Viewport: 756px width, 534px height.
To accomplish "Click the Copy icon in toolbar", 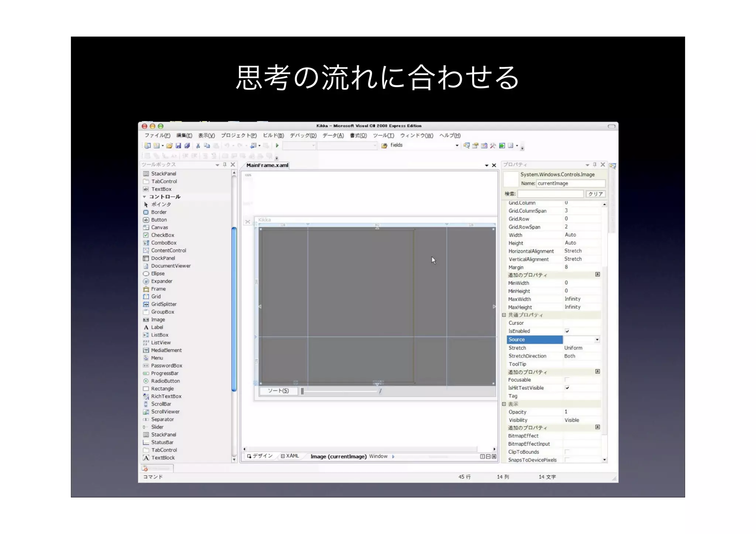I will click(x=207, y=145).
